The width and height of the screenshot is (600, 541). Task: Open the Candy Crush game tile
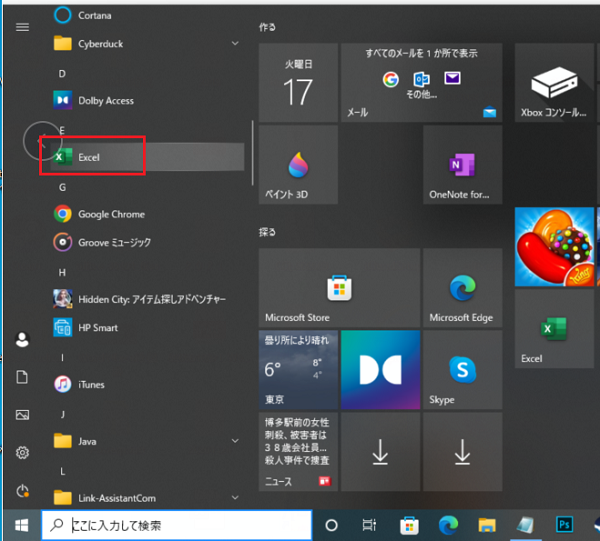[554, 247]
